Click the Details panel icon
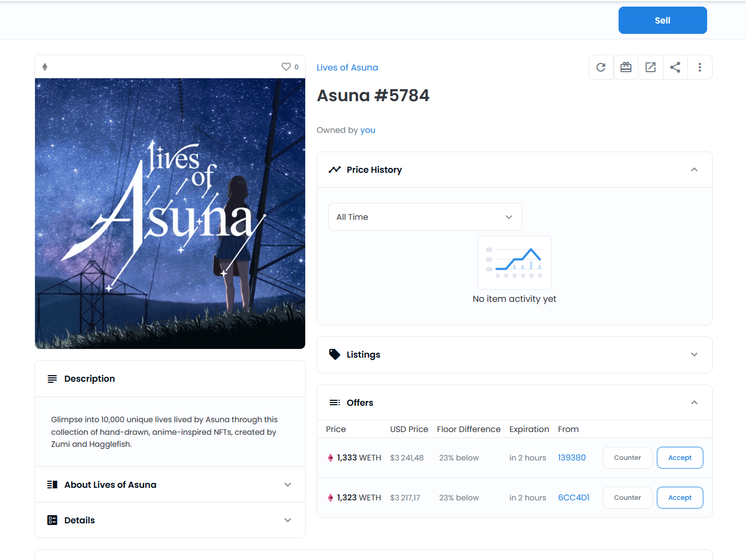The image size is (746, 560). coord(52,520)
